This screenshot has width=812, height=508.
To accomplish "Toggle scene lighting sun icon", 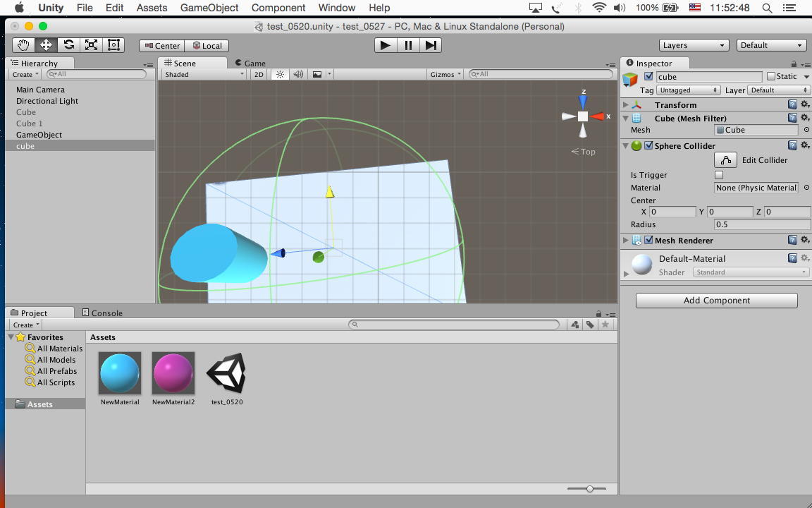I will pos(280,74).
